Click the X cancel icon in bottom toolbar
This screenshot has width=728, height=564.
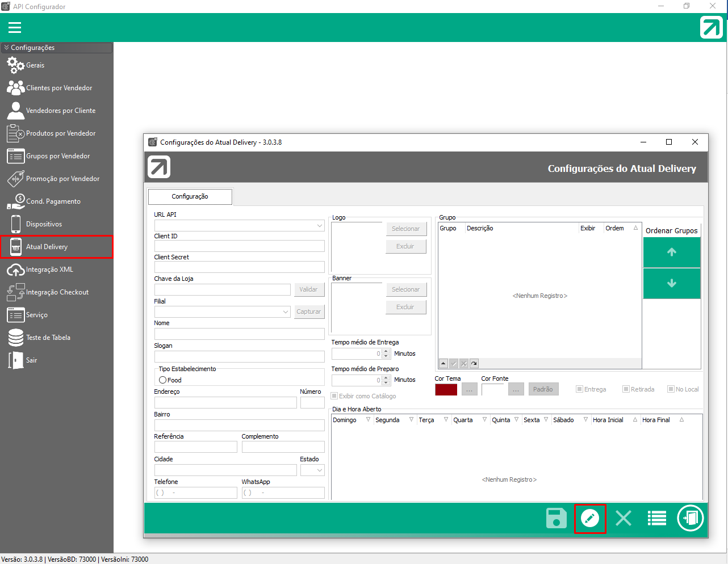[624, 519]
